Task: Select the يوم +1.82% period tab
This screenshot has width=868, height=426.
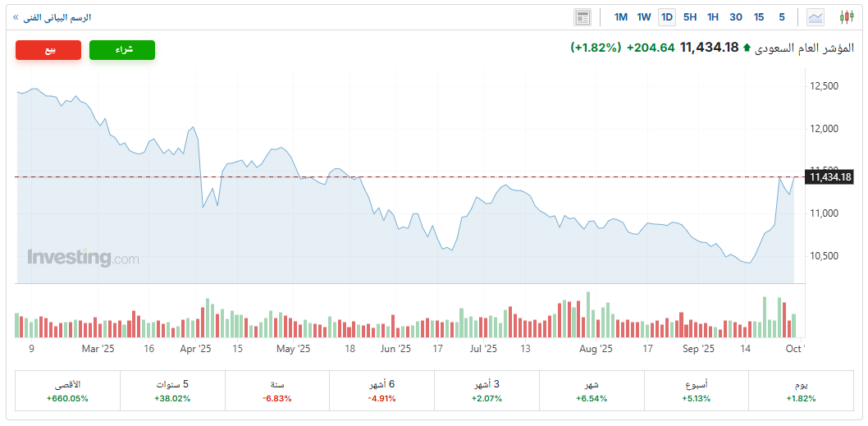Action: pos(801,391)
